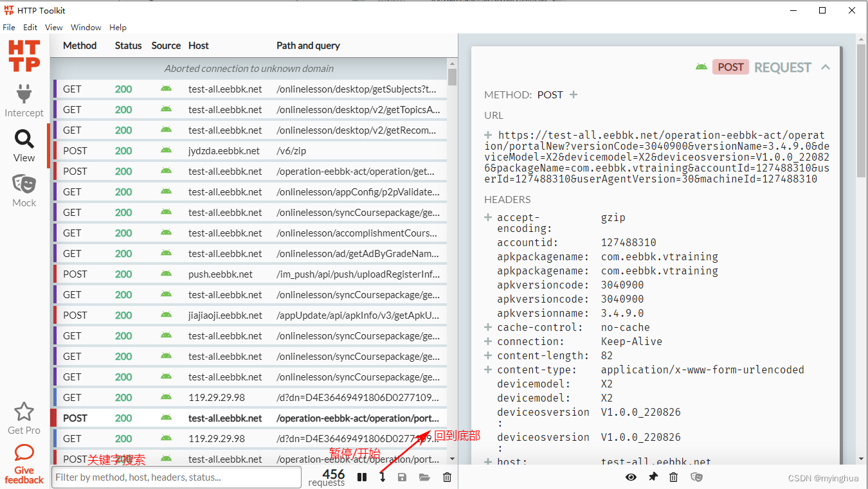
Task: Export requests with the save icon
Action: (402, 477)
